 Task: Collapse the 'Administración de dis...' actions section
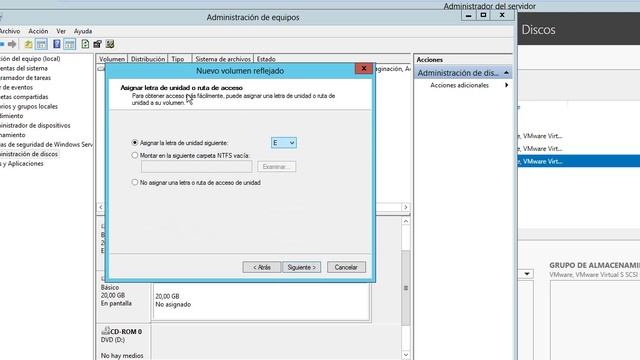click(506, 73)
